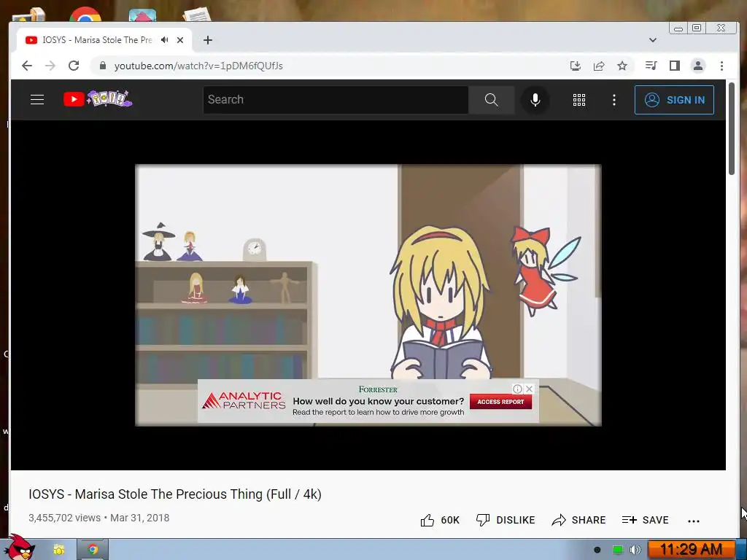The height and width of the screenshot is (560, 747).
Task: Open a new tab
Action: coord(208,40)
